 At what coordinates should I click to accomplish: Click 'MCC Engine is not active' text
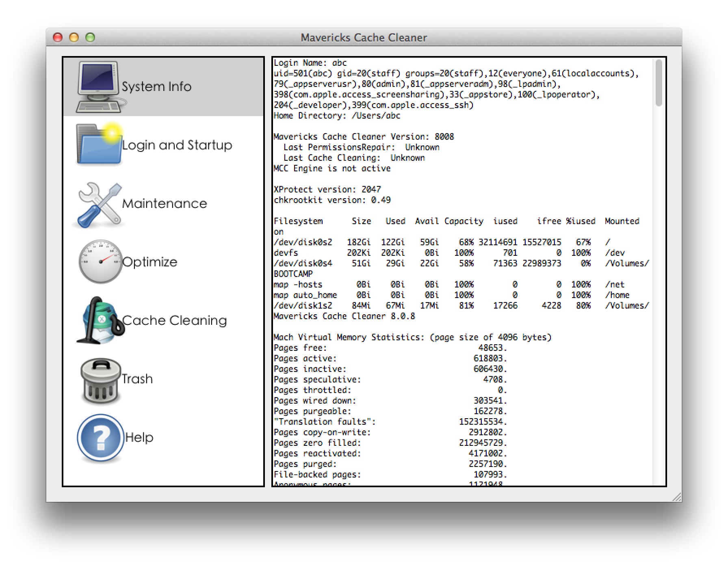(332, 169)
